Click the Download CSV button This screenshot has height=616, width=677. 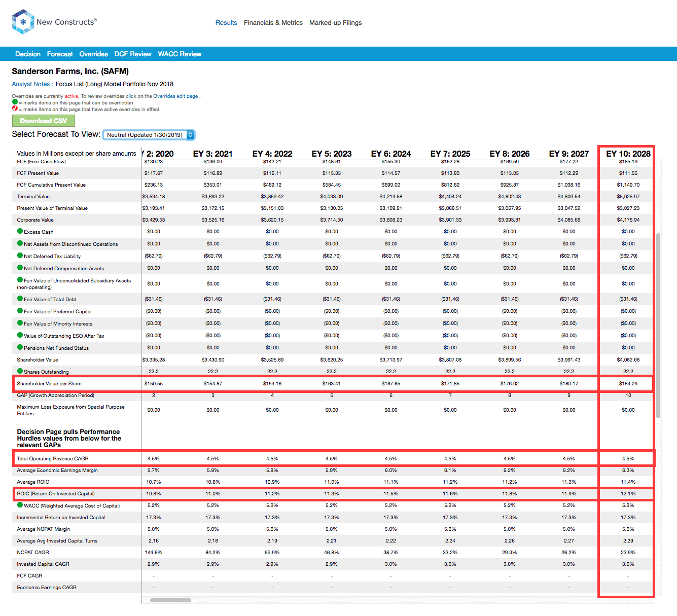coord(44,121)
